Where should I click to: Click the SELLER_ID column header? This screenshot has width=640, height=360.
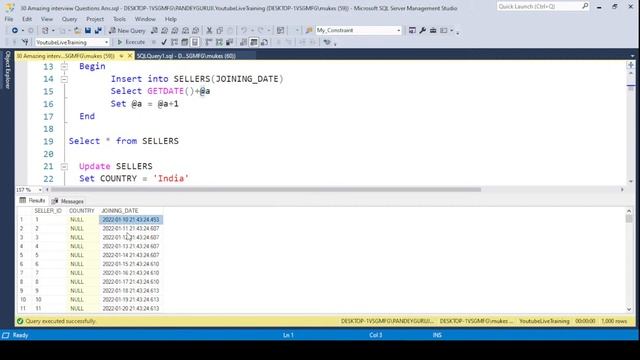point(48,211)
